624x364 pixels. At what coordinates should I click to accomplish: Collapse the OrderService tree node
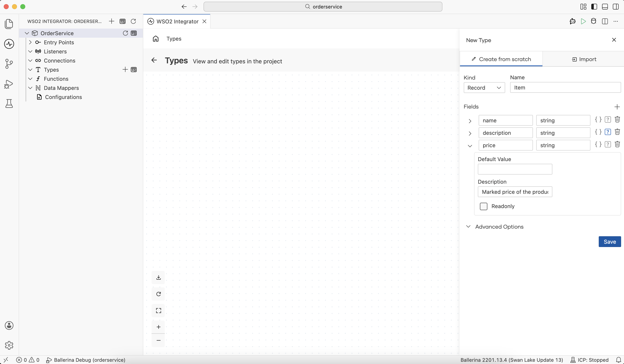coord(27,33)
